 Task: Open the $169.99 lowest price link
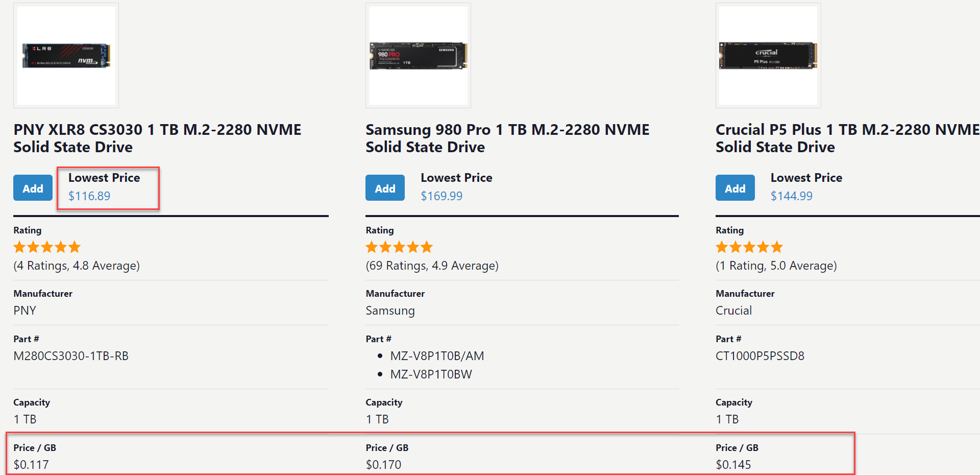442,196
